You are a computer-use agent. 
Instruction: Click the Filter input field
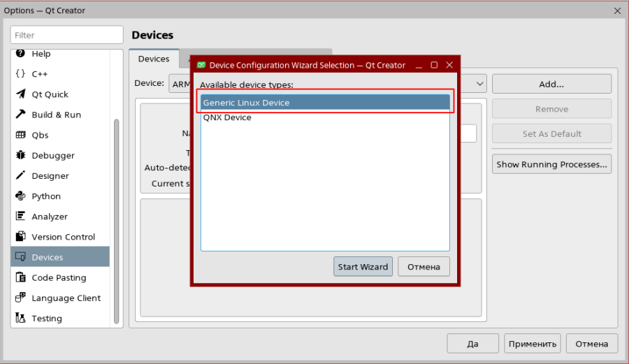[67, 35]
